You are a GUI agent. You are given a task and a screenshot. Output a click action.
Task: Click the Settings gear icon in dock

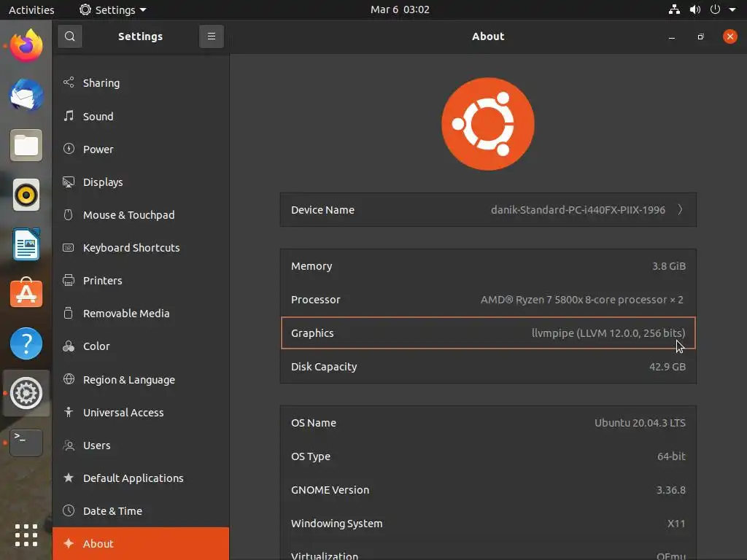tap(26, 393)
